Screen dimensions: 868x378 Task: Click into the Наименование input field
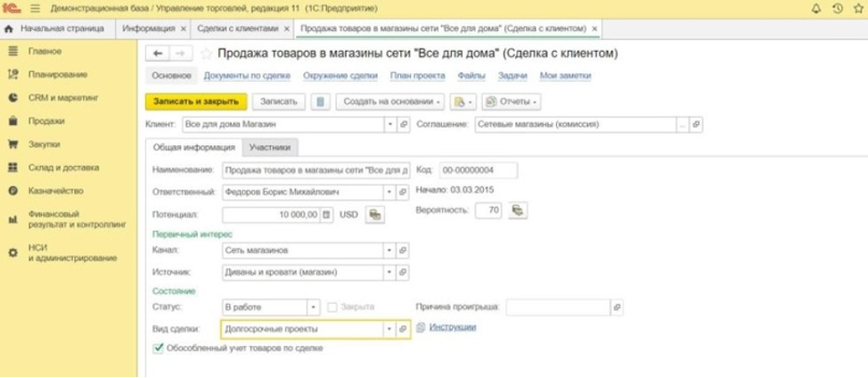coord(315,170)
